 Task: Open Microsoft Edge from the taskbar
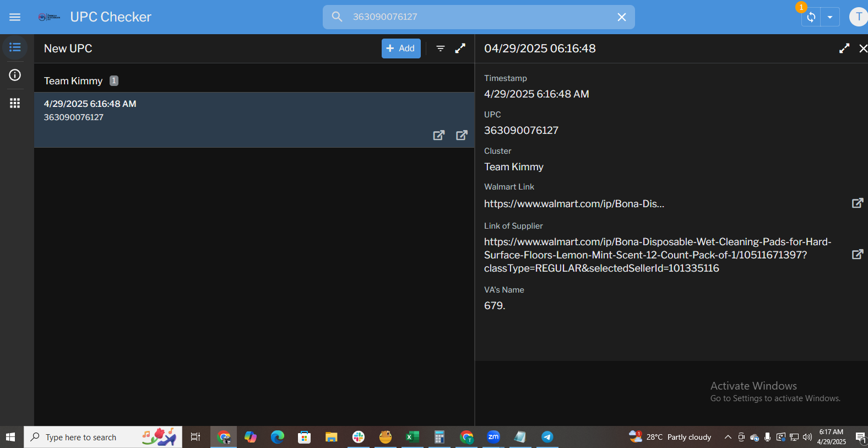(278, 437)
